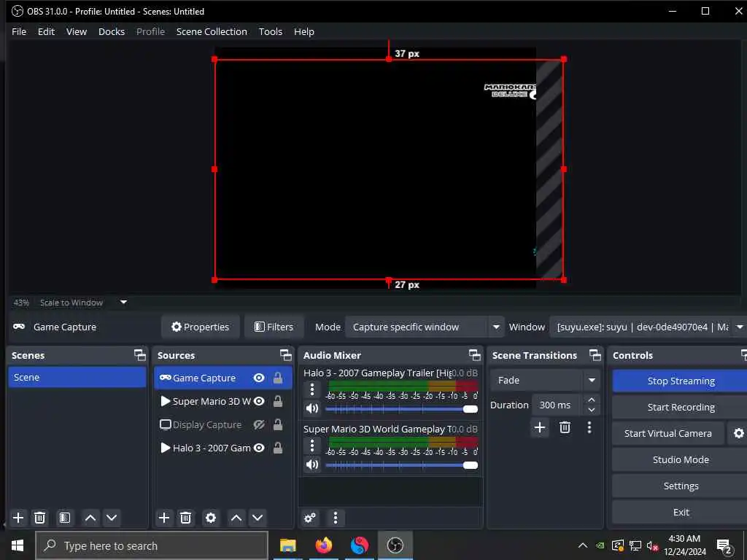The width and height of the screenshot is (747, 560).
Task: Decrease transition duration with down arrow
Action: 591,410
